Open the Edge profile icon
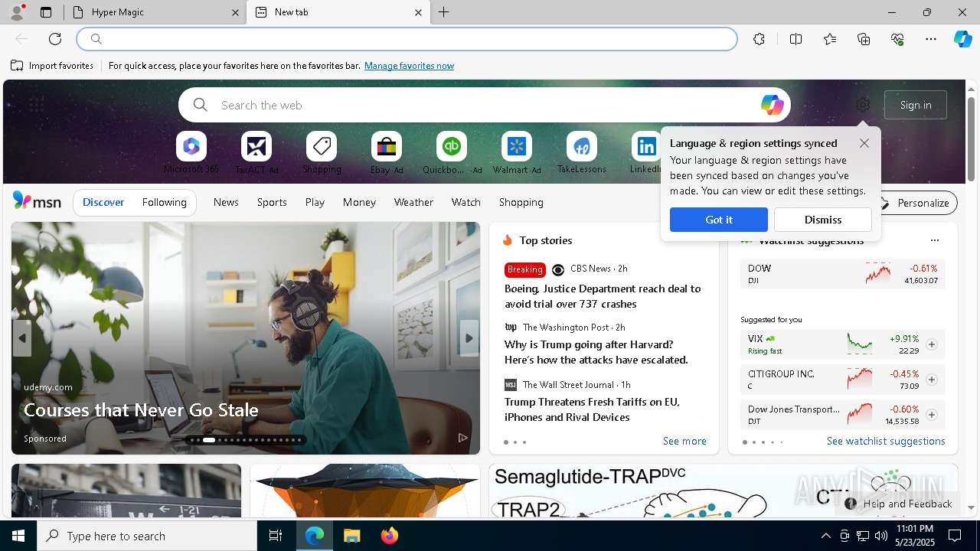This screenshot has width=980, height=551. (x=16, y=12)
